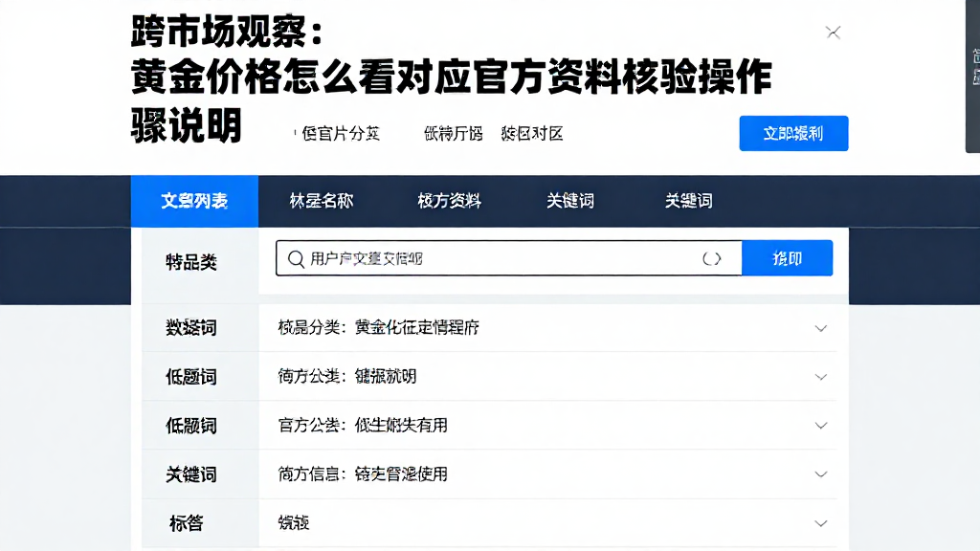Click the row text beginning 官方公
The height and width of the screenshot is (551, 980).
pyautogui.click(x=363, y=426)
